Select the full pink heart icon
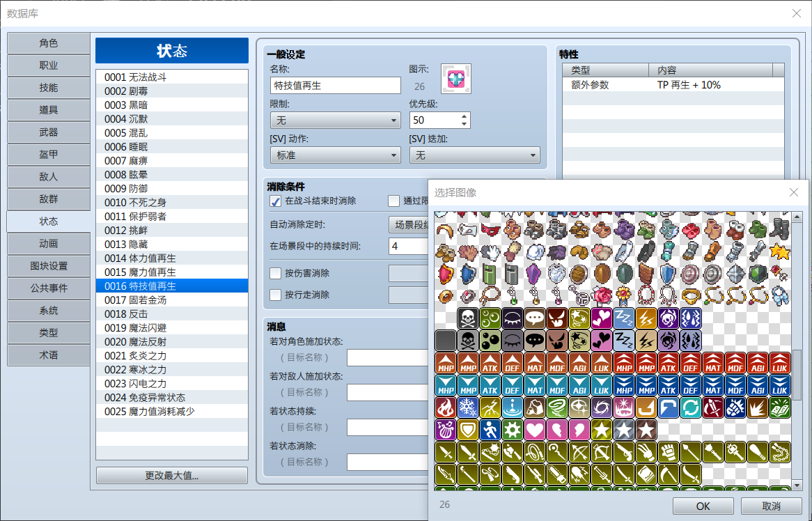 tap(534, 430)
